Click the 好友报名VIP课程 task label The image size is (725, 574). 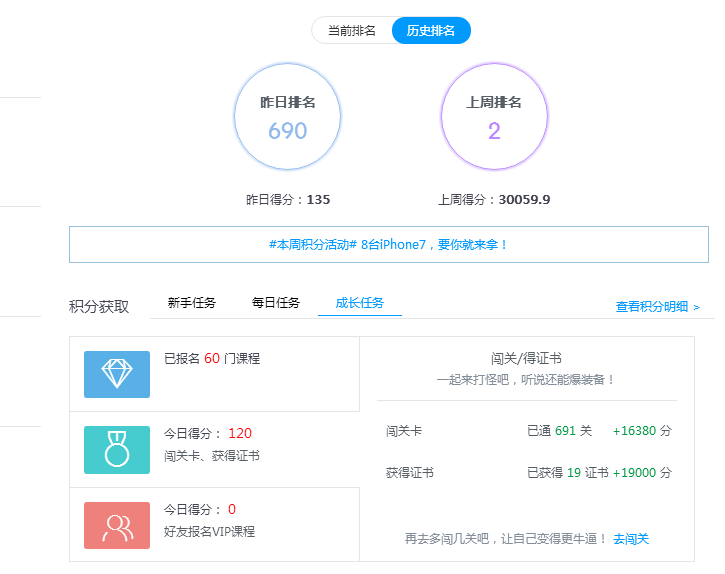pyautogui.click(x=209, y=532)
